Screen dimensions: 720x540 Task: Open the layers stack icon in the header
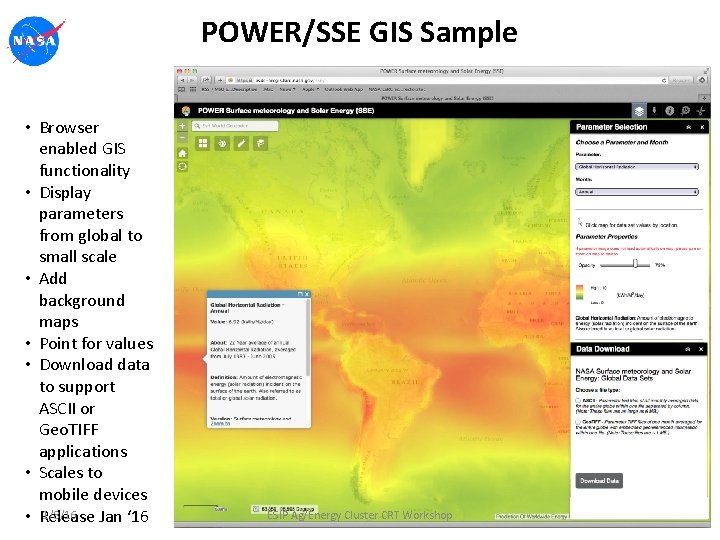639,111
